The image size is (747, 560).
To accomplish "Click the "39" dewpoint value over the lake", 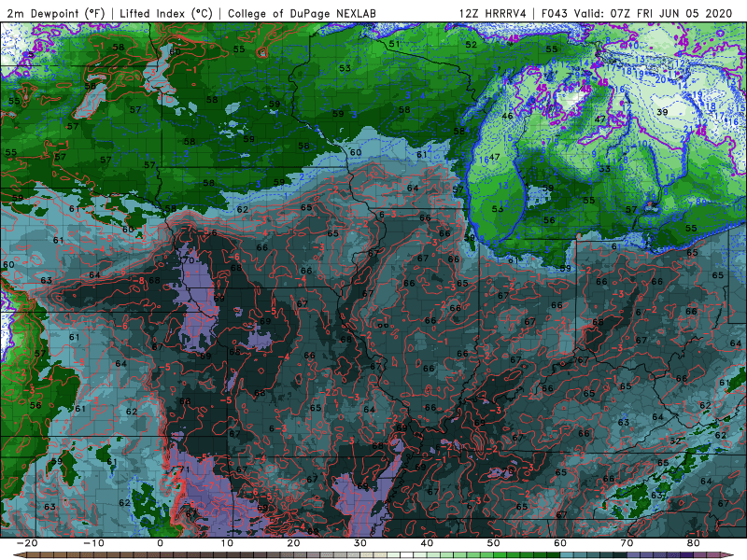I will [662, 112].
